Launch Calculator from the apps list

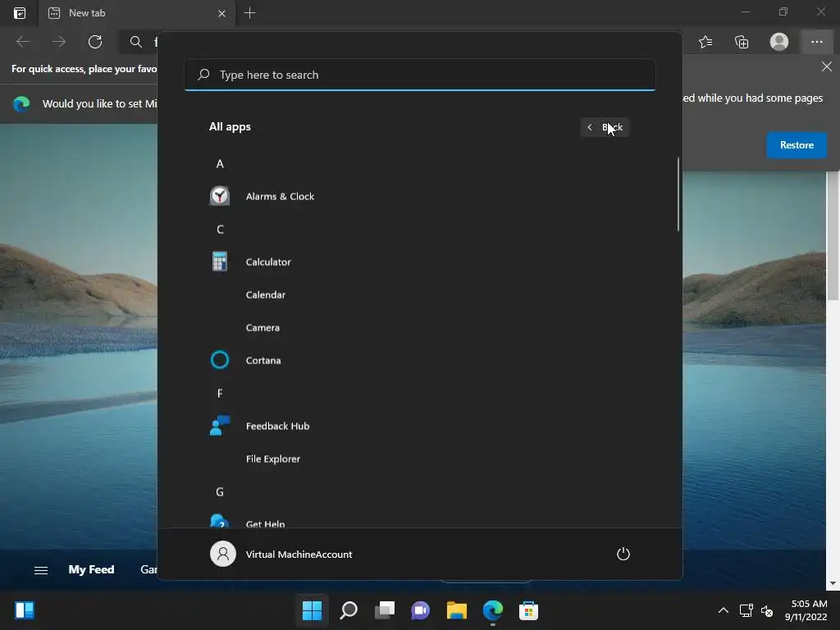tap(268, 262)
